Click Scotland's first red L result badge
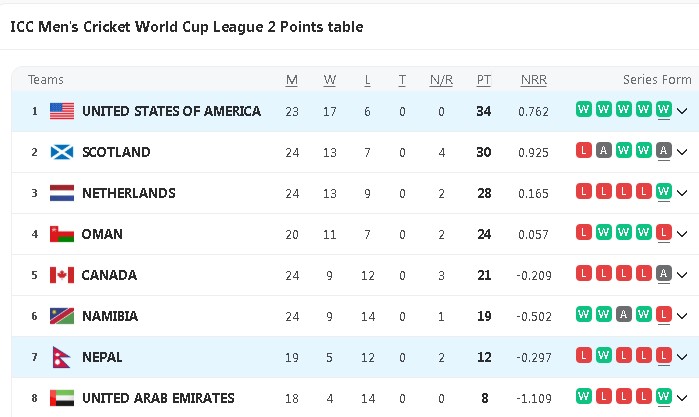The image size is (699, 417). click(583, 151)
